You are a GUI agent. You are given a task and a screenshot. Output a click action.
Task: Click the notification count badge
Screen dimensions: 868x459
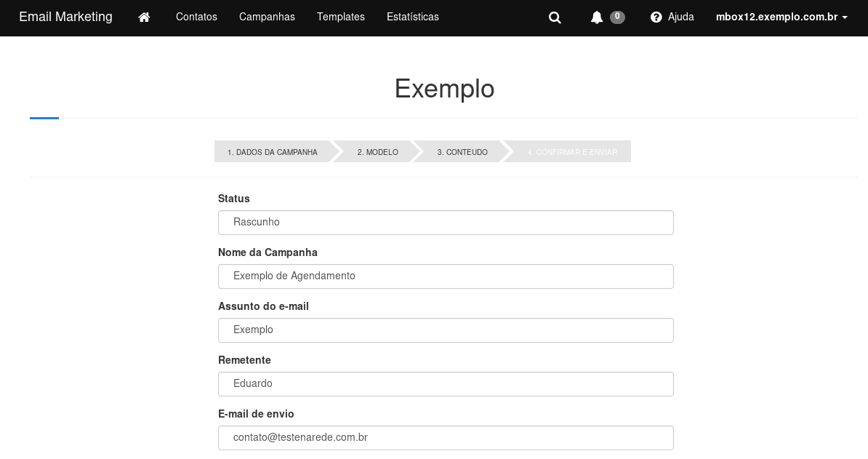pyautogui.click(x=617, y=17)
